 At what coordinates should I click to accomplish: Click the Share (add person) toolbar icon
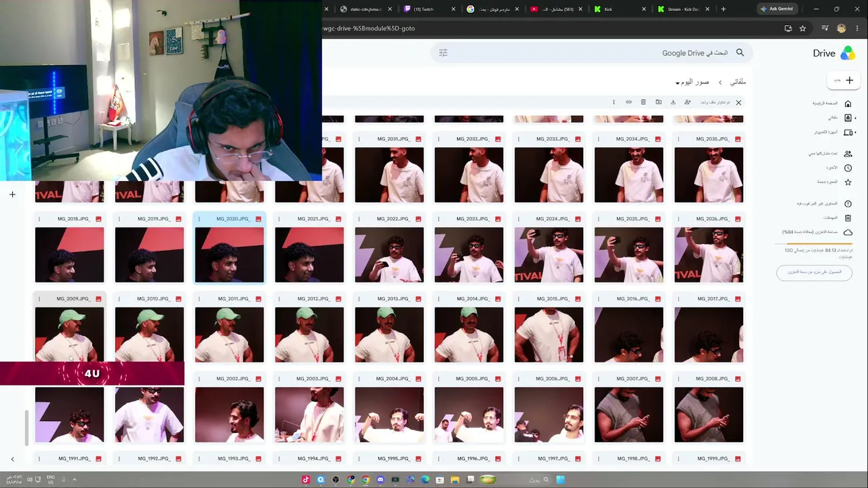[x=688, y=102]
